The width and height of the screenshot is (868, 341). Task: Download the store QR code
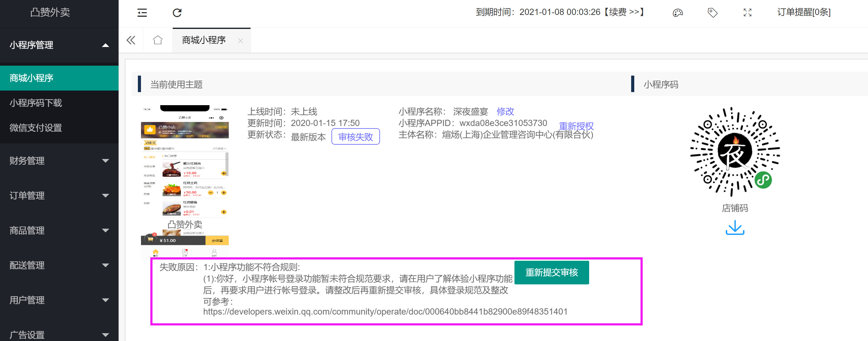(734, 228)
